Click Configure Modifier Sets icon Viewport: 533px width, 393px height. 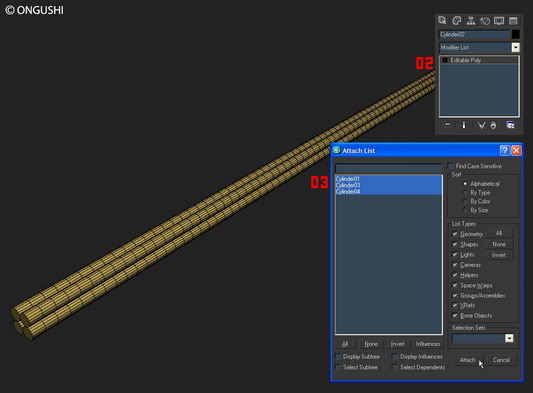(510, 125)
